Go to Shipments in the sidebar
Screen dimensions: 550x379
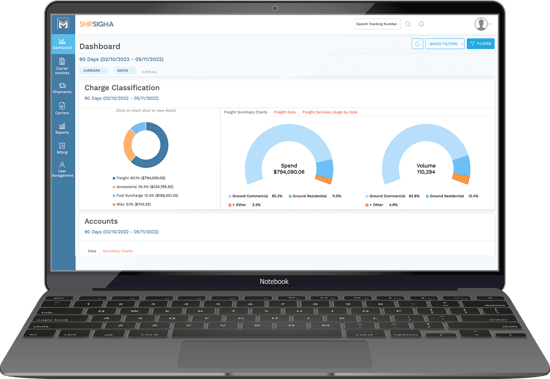(62, 88)
